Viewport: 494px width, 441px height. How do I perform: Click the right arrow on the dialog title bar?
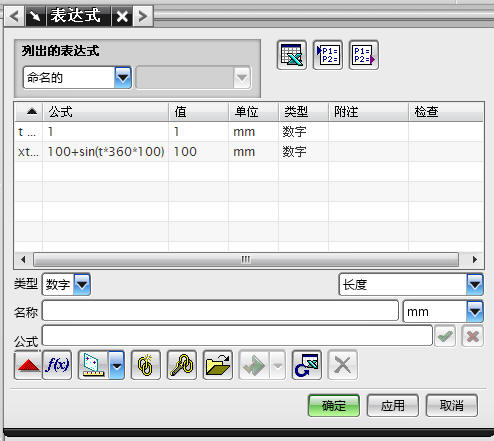(143, 16)
